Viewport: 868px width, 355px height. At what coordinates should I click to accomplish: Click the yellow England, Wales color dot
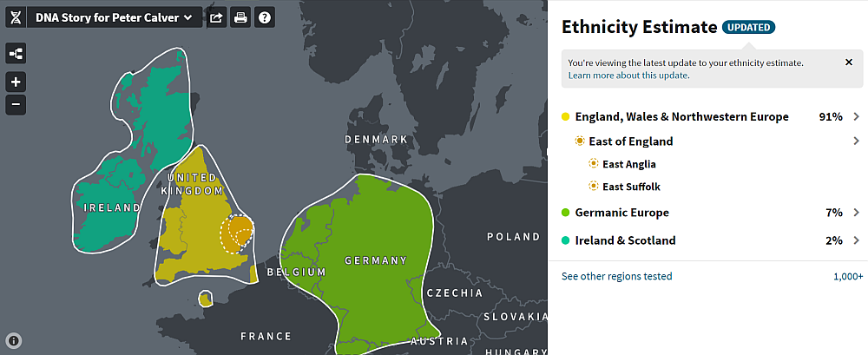point(565,117)
